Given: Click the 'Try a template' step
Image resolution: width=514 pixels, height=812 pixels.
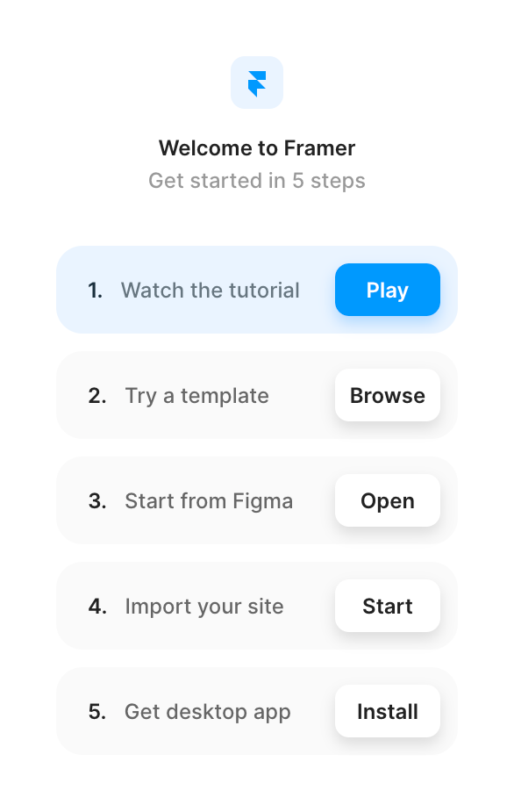Looking at the screenshot, I should pos(196,395).
